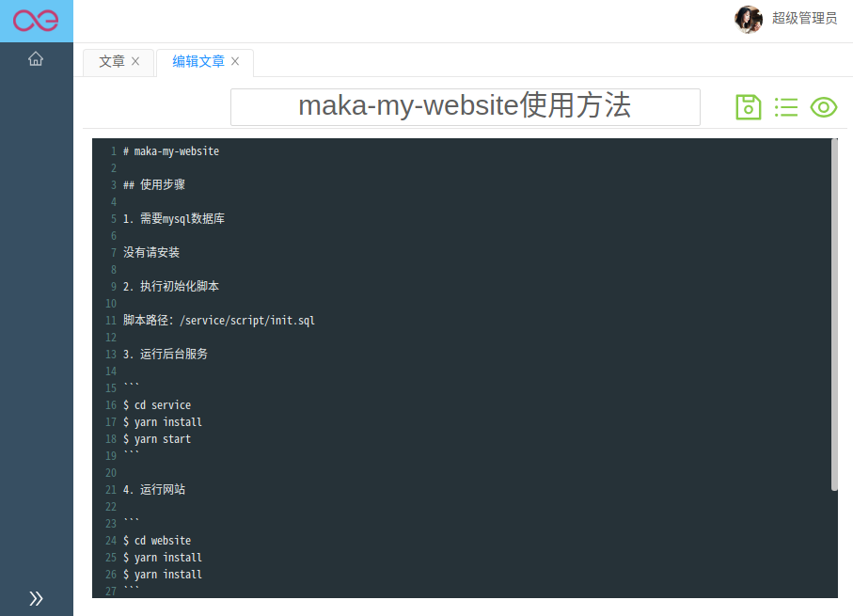
Task: Click '$ yarn install' on line 25
Action: (162, 558)
